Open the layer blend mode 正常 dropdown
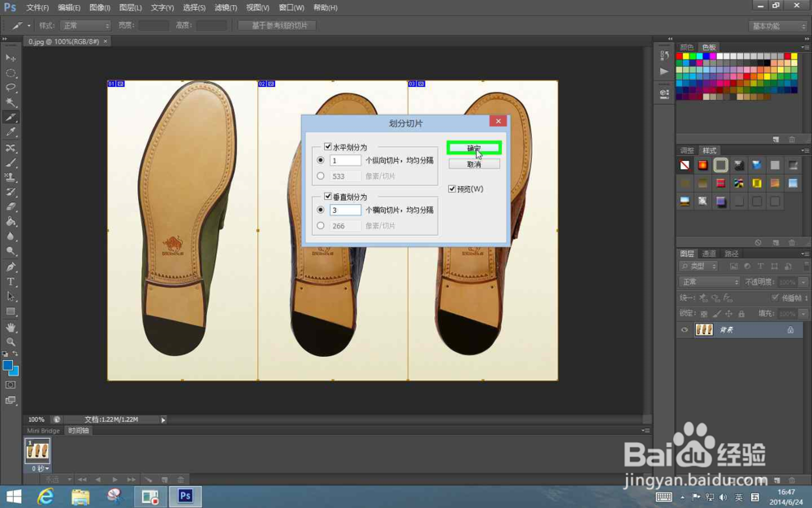Screen dimensions: 812x508 click(709, 282)
